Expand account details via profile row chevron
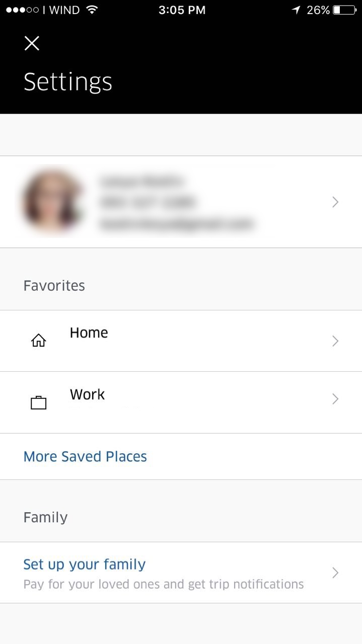Viewport: 362px width, 644px height. pos(335,202)
